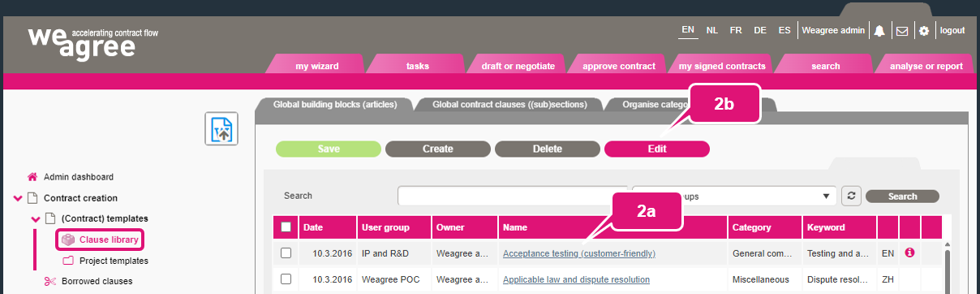
Task: Sort by the Category column header
Action: (764, 227)
